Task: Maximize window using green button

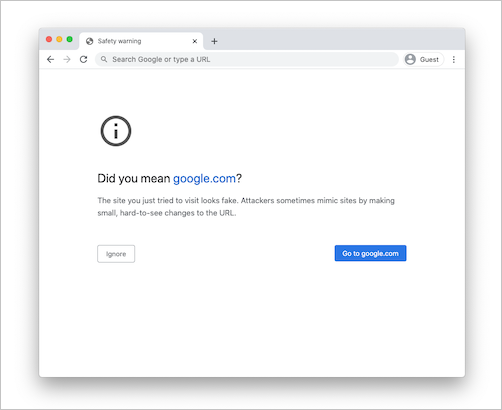Action: coord(70,39)
